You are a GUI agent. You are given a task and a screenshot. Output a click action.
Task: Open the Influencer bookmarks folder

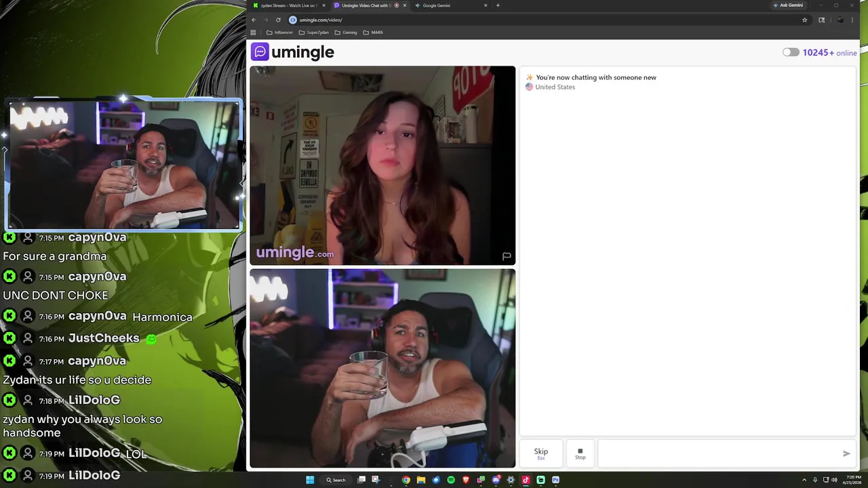[279, 33]
